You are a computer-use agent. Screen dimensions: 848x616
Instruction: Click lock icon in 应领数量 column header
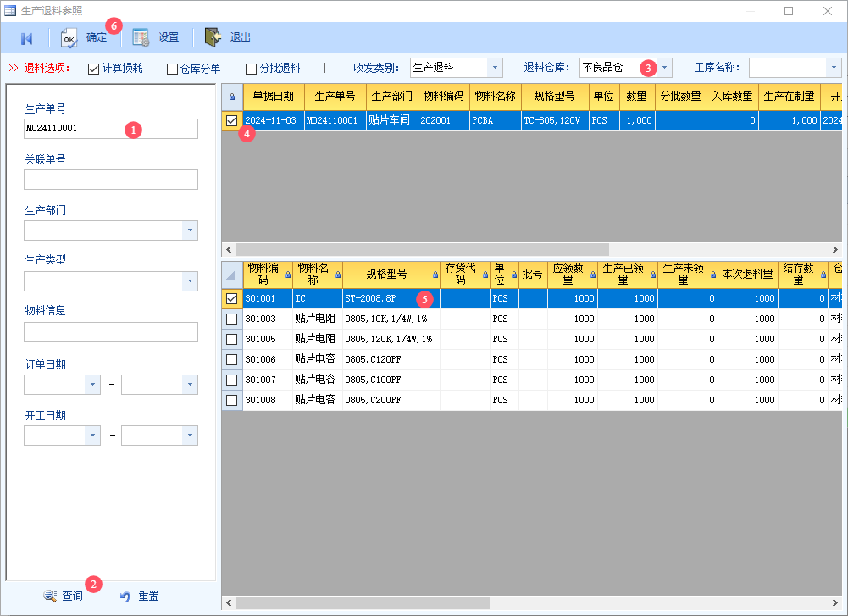(x=593, y=275)
